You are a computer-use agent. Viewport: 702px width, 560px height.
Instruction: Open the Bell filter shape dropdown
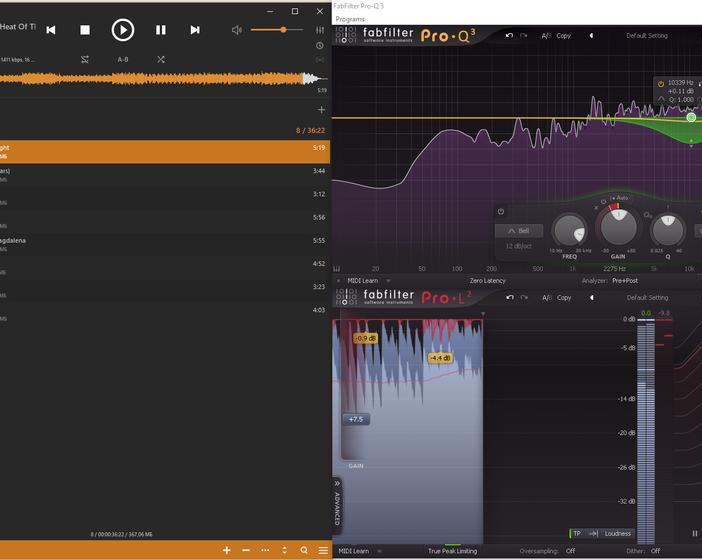click(x=519, y=231)
